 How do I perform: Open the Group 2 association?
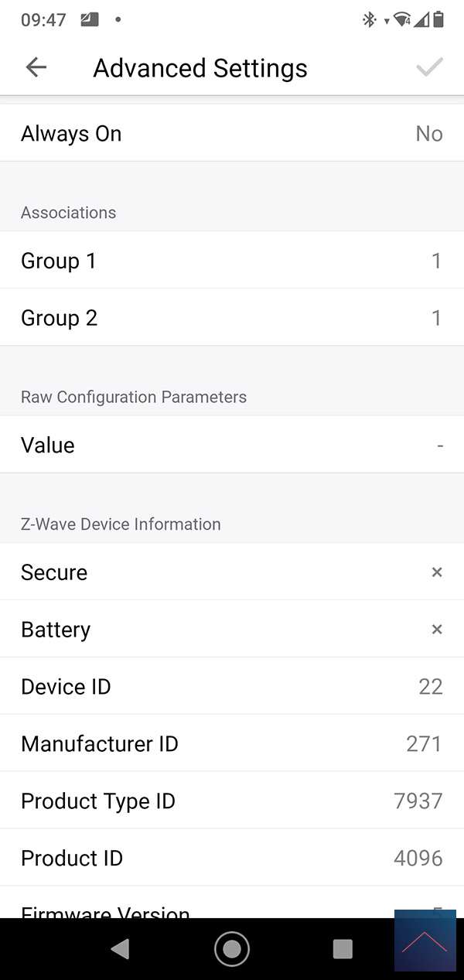coord(232,318)
